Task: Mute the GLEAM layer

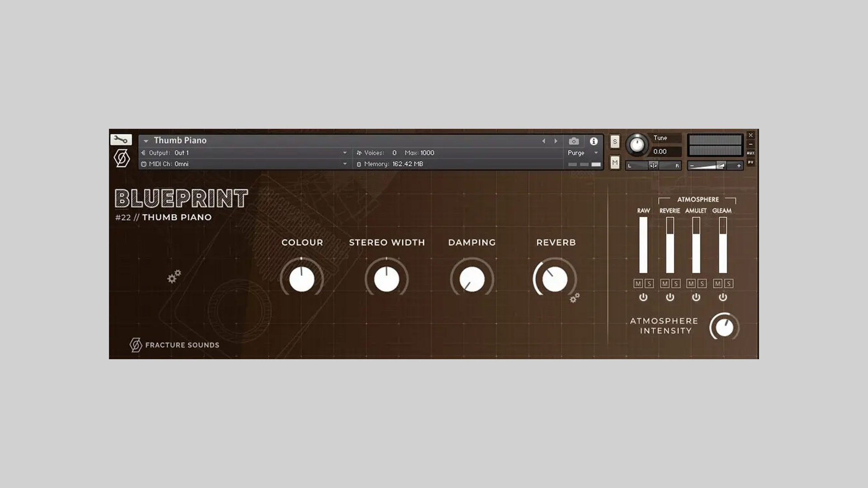Action: 717,283
